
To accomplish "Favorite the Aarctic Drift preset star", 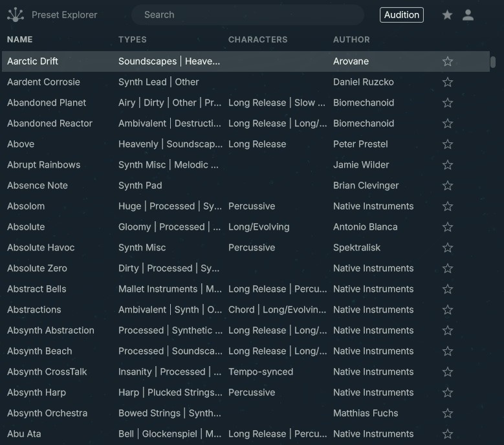I will click(x=448, y=61).
